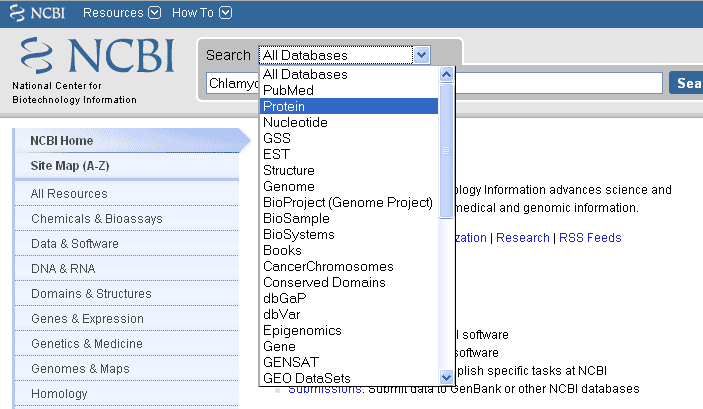Viewport: 703px width, 409px height.
Task: Open NCBI Home sidebar tab
Action: click(x=61, y=141)
